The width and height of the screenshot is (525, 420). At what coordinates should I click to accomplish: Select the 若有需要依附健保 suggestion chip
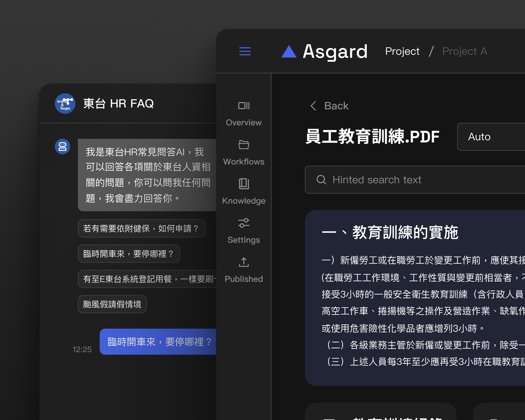[141, 228]
